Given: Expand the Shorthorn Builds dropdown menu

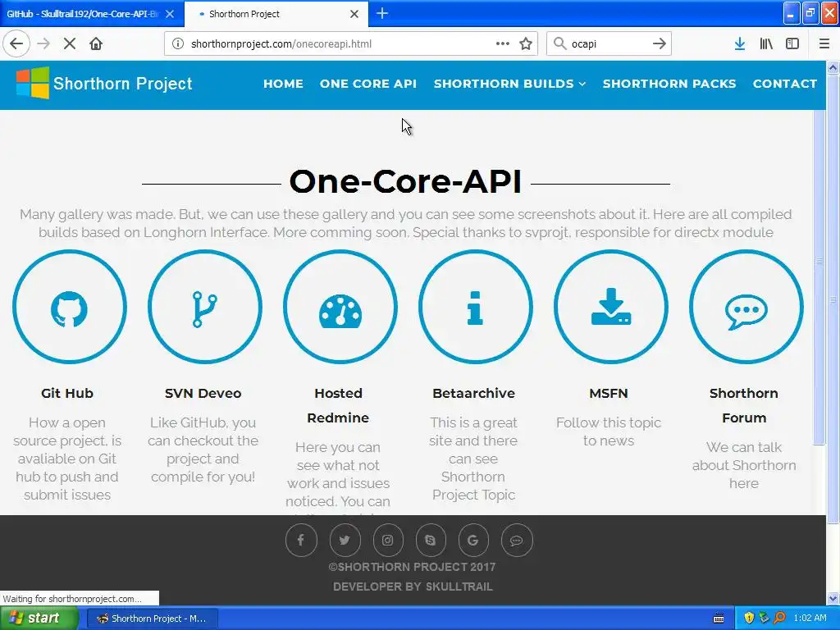Looking at the screenshot, I should pyautogui.click(x=509, y=84).
